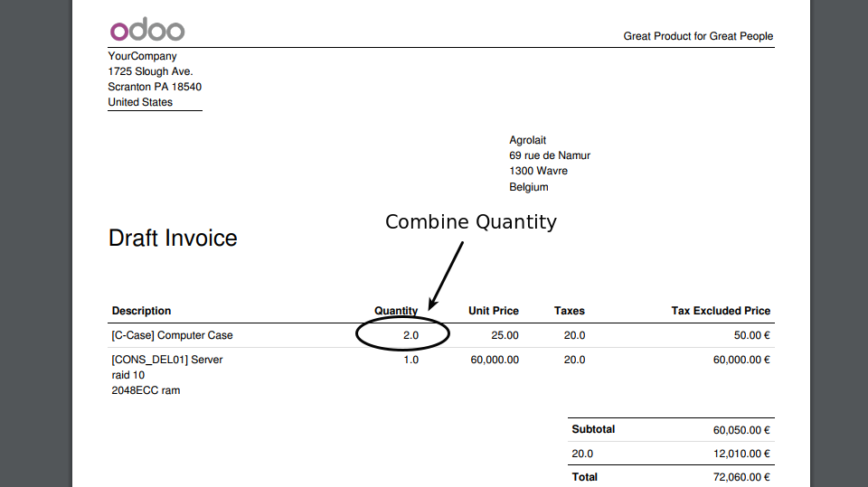Click the Unit Price column header
Image resolution: width=868 pixels, height=487 pixels.
click(493, 311)
